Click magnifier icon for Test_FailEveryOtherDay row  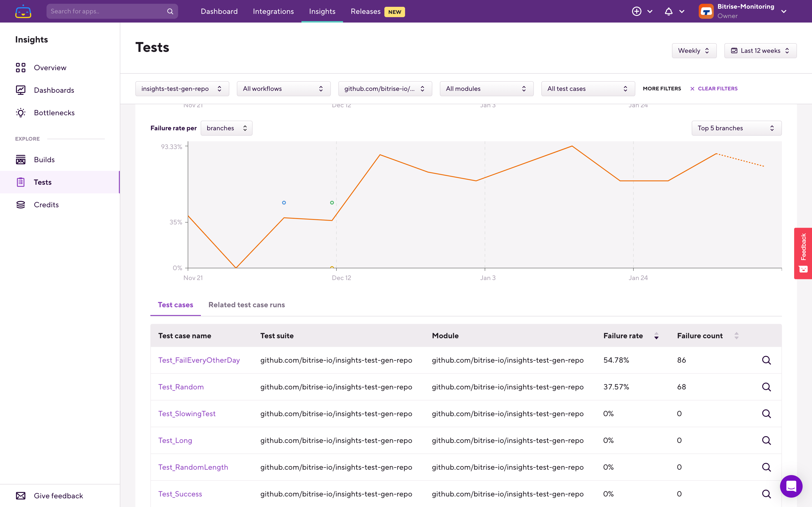click(x=766, y=360)
